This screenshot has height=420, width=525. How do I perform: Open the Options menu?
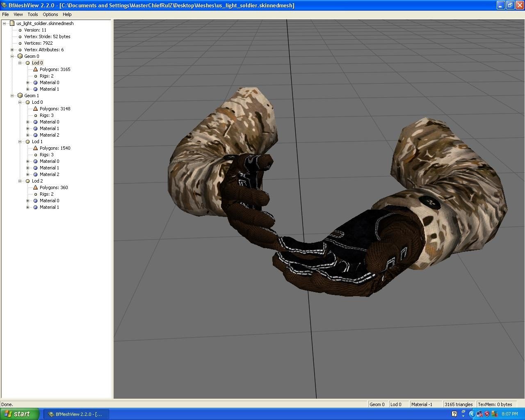(50, 14)
